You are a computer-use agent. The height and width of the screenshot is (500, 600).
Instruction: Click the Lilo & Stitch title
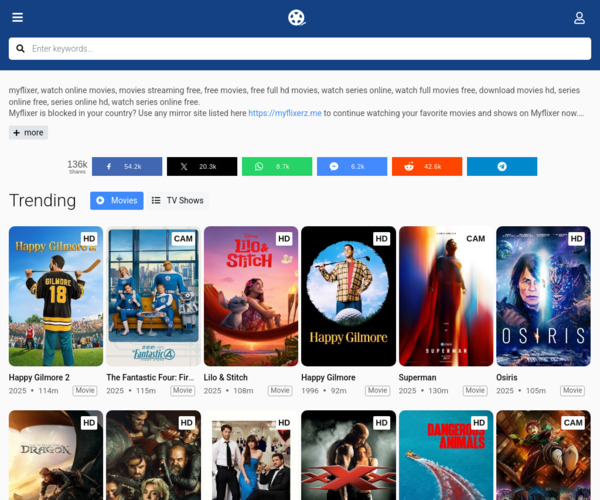[226, 378]
